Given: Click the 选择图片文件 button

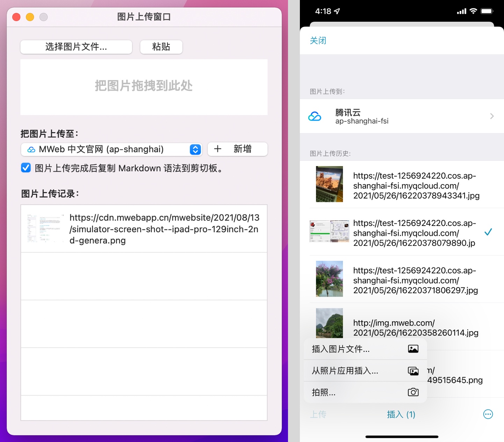Looking at the screenshot, I should (x=76, y=47).
